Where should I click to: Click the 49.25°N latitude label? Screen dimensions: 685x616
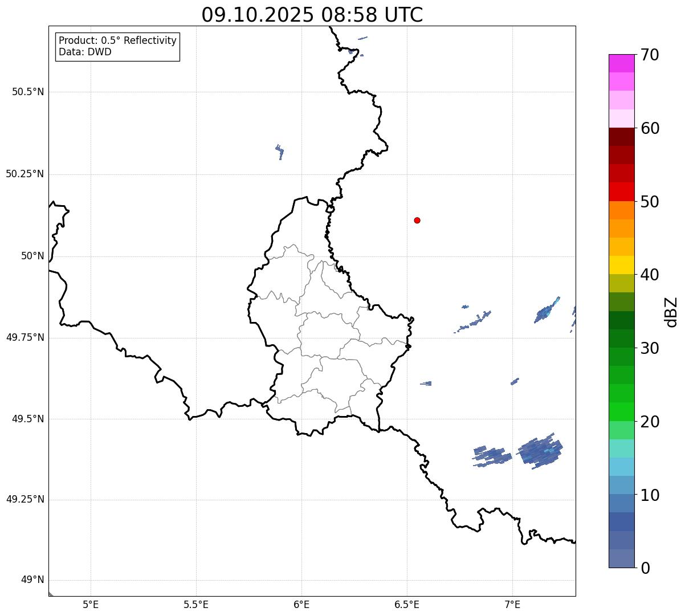[x=25, y=499]
